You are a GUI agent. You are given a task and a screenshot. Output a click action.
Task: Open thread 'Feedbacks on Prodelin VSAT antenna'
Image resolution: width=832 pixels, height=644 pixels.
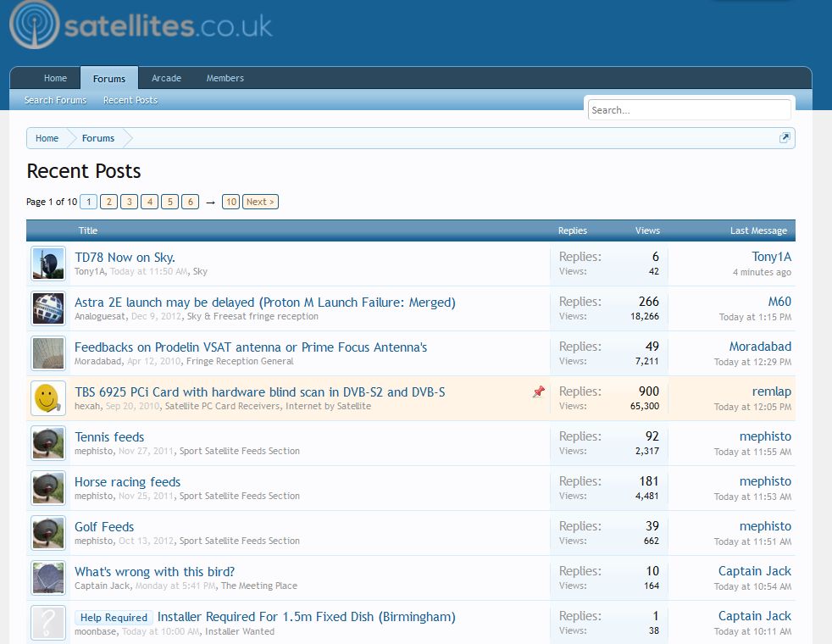251,347
